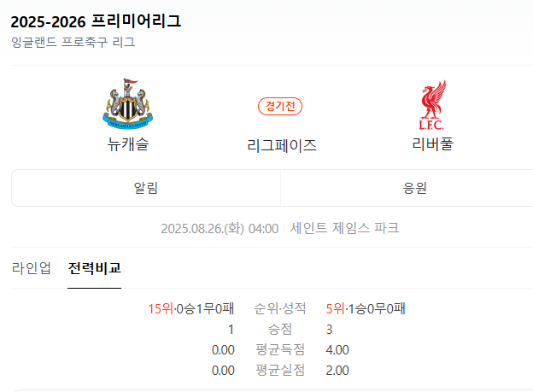
Task: Switch to the 라인업 tab
Action: (32, 268)
